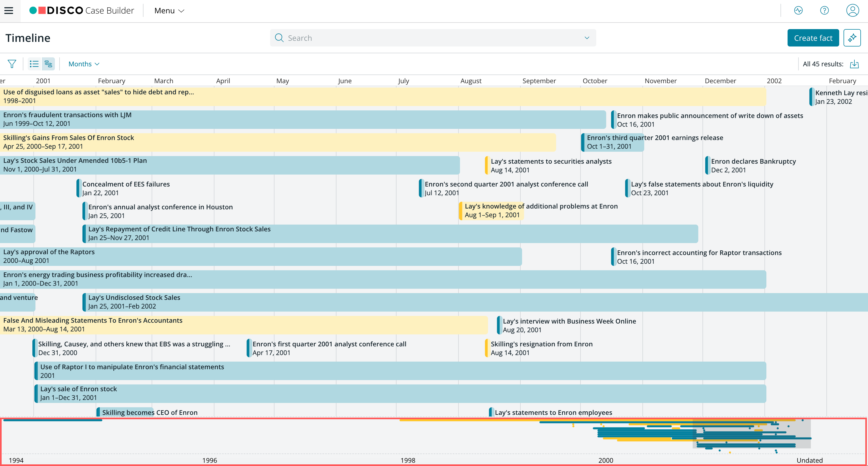Focus the Search input field

pyautogui.click(x=433, y=38)
